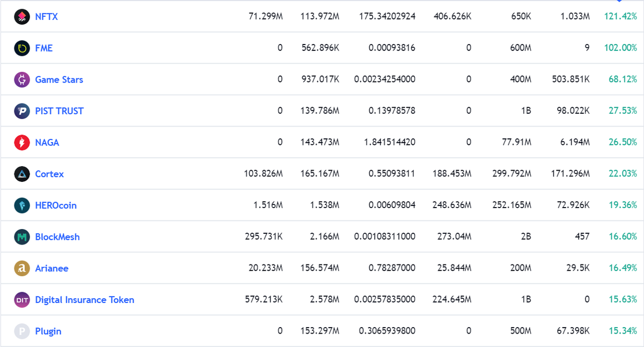The height and width of the screenshot is (347, 644).
Task: Open the NAGA token link
Action: (x=47, y=143)
